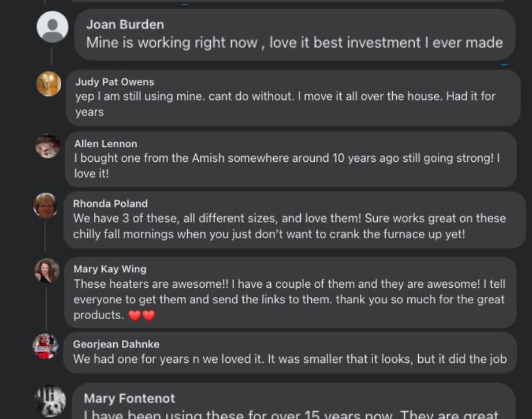Open Georjean Dahnke's profile picture
Screen dimensions: 532x419
(46, 346)
